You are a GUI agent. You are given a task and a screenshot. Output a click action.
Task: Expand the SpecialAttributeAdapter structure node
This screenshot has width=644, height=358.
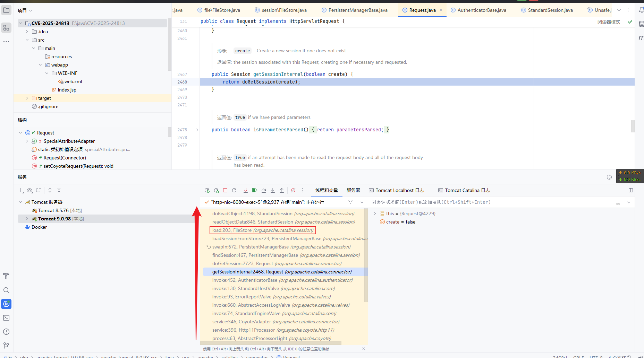click(x=27, y=141)
